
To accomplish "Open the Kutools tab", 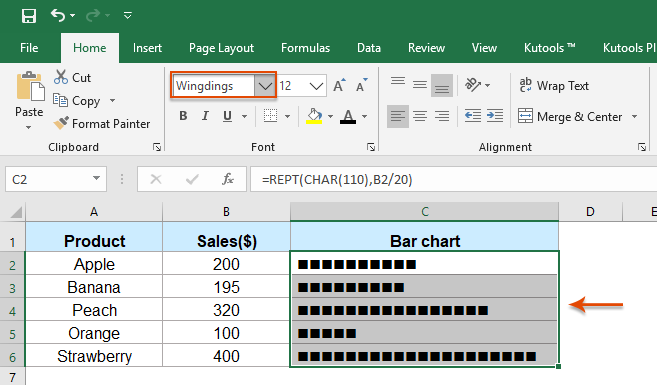I will [x=549, y=48].
